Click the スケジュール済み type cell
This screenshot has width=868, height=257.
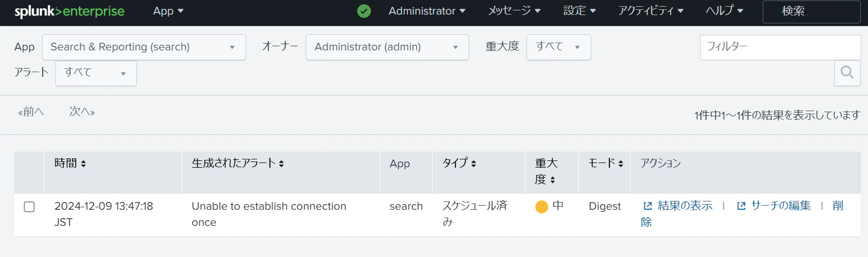point(475,214)
